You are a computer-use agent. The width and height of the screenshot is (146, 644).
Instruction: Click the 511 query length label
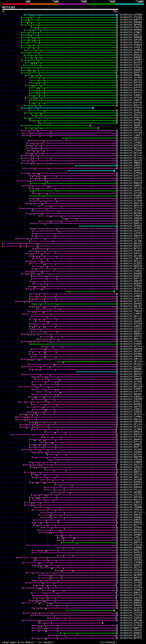tap(115, 11)
